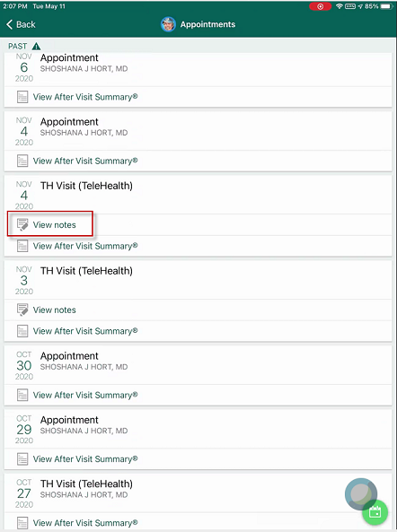This screenshot has width=397, height=532.
Task: Click the notes pencil icon for Nov 3 TH Visit
Action: tap(22, 310)
